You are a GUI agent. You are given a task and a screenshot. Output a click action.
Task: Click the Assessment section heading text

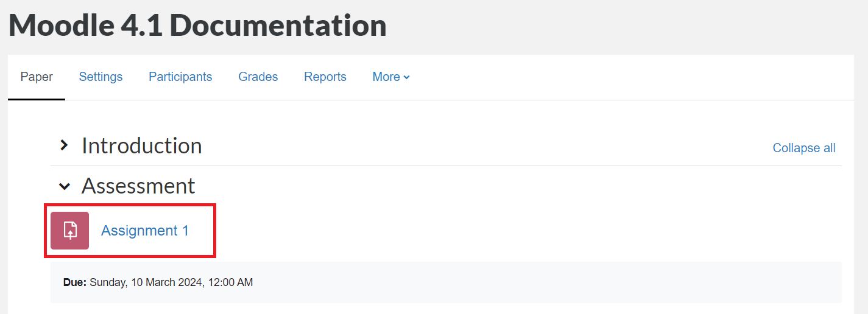[138, 186]
